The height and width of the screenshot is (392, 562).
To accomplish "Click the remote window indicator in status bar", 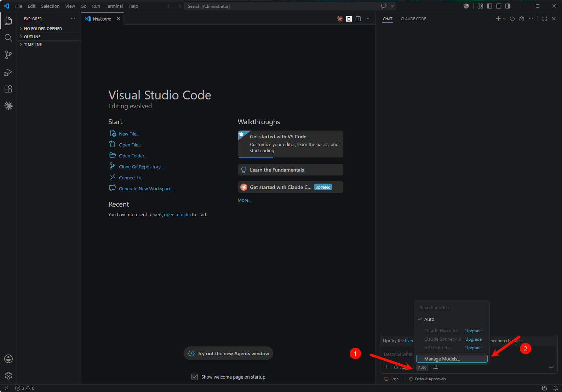I will click(x=6, y=388).
